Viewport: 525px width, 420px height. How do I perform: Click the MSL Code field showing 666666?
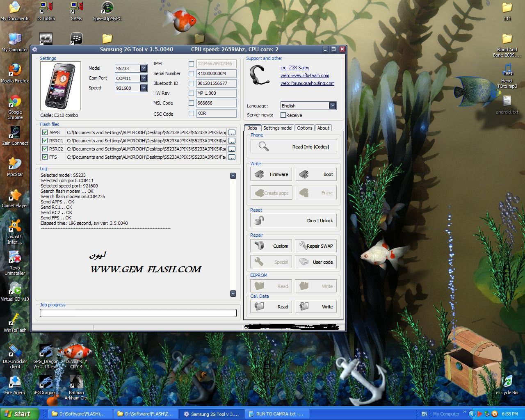pos(216,103)
